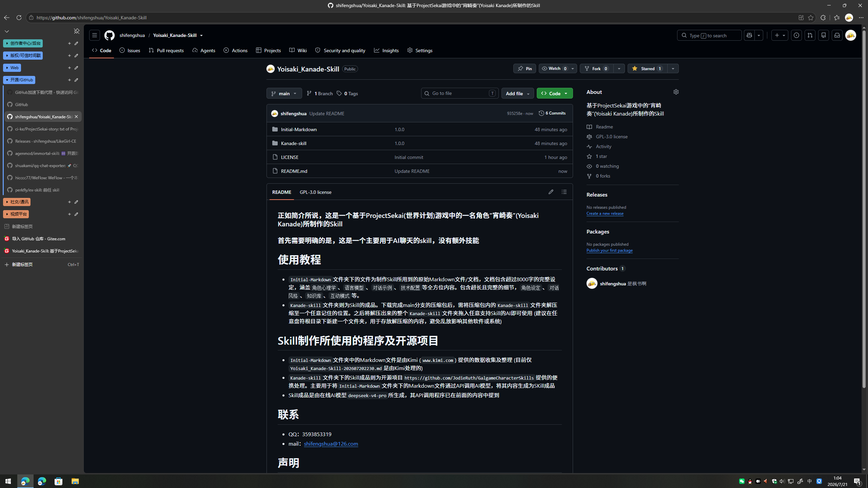Viewport: 868px width, 488px height.
Task: Focus the Go to file search field
Action: pyautogui.click(x=460, y=93)
